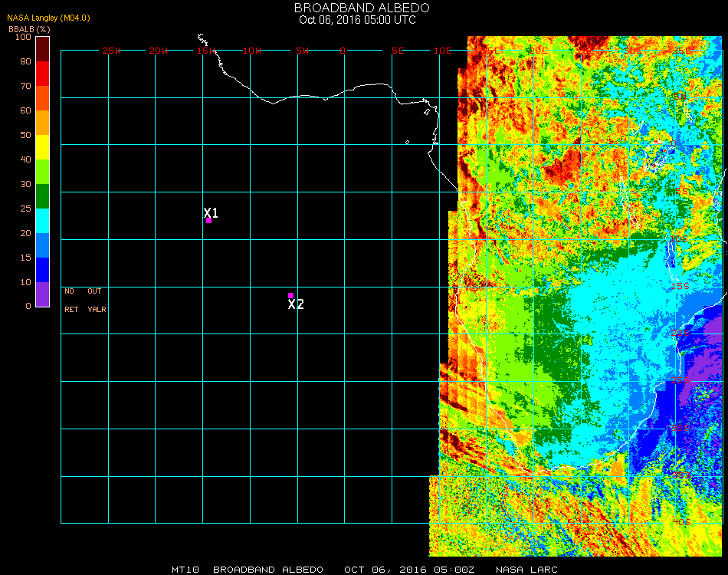Viewport: 728px width, 575px height.
Task: Click the 10W longitude label
Action: [252, 51]
